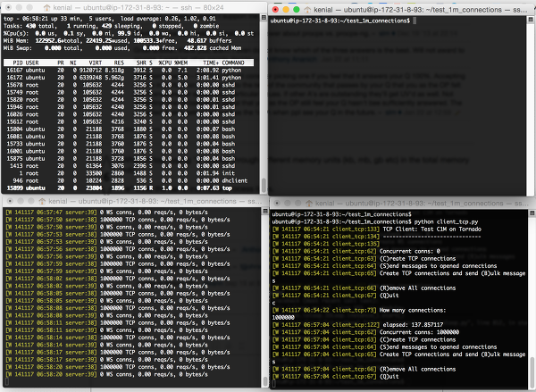This screenshot has height=392, width=536.
Task: Click the PID column header in top
Action: 18,63
